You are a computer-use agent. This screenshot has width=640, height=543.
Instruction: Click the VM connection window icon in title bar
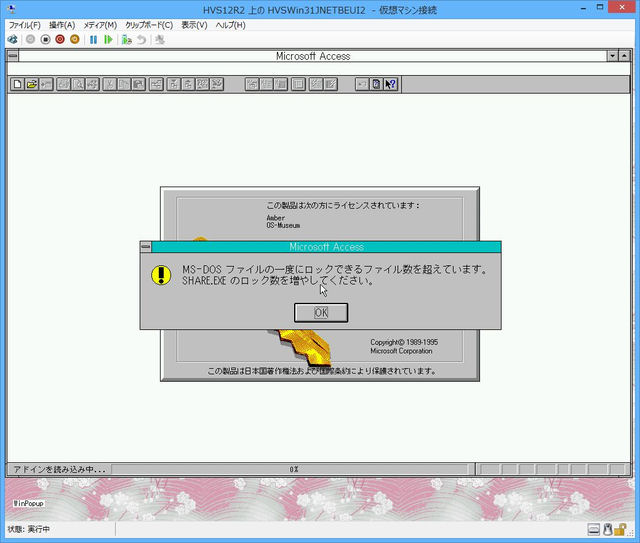point(11,9)
